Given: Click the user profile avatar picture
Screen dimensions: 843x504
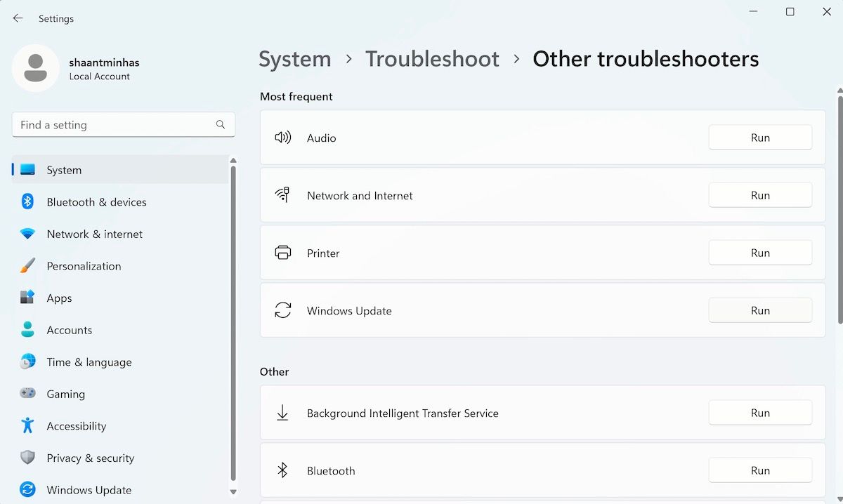Looking at the screenshot, I should (x=36, y=68).
